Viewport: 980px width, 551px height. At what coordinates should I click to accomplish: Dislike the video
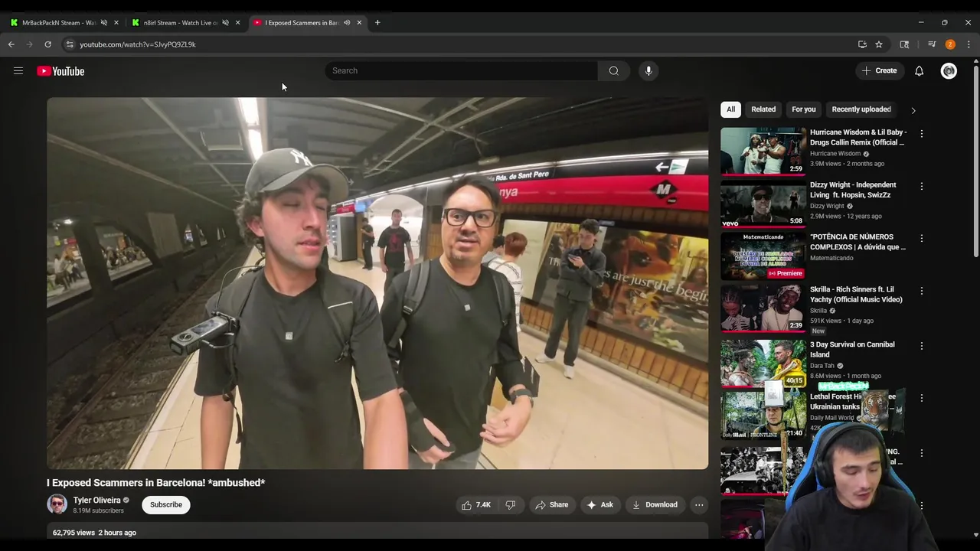coord(511,504)
